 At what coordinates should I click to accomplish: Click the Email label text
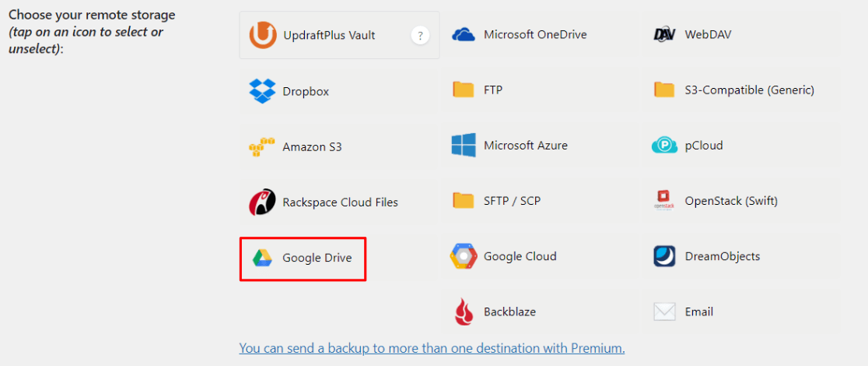click(x=698, y=311)
